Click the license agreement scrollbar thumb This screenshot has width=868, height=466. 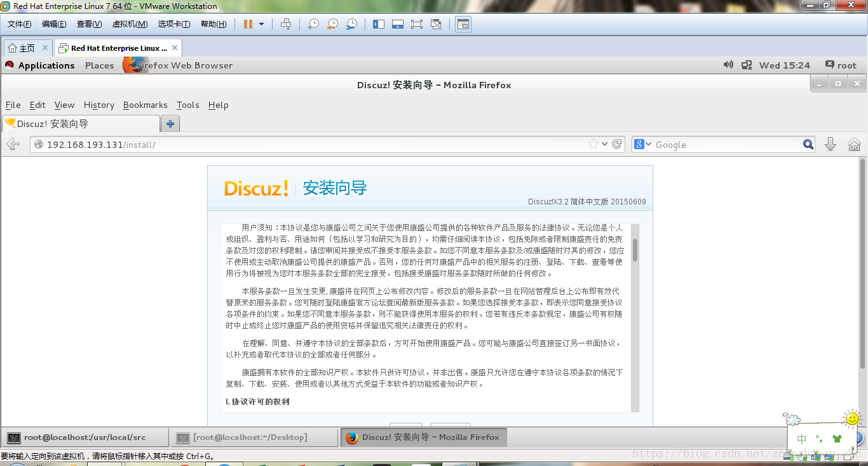click(635, 250)
